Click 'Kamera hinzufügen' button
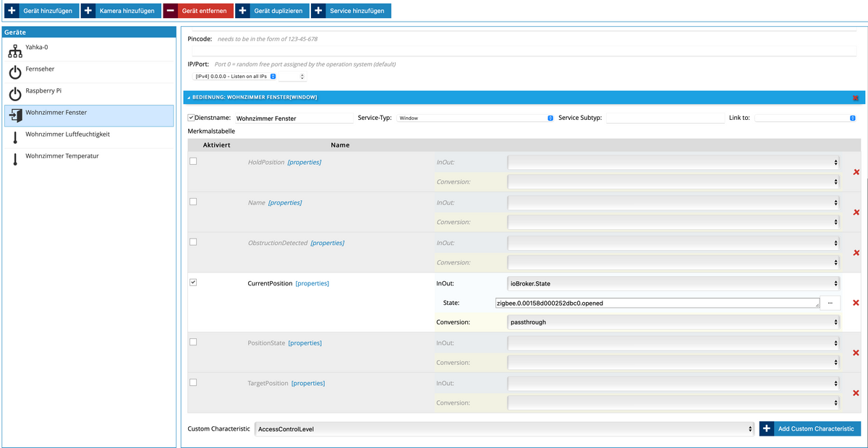Screen dimensions: 868x448 120,11
